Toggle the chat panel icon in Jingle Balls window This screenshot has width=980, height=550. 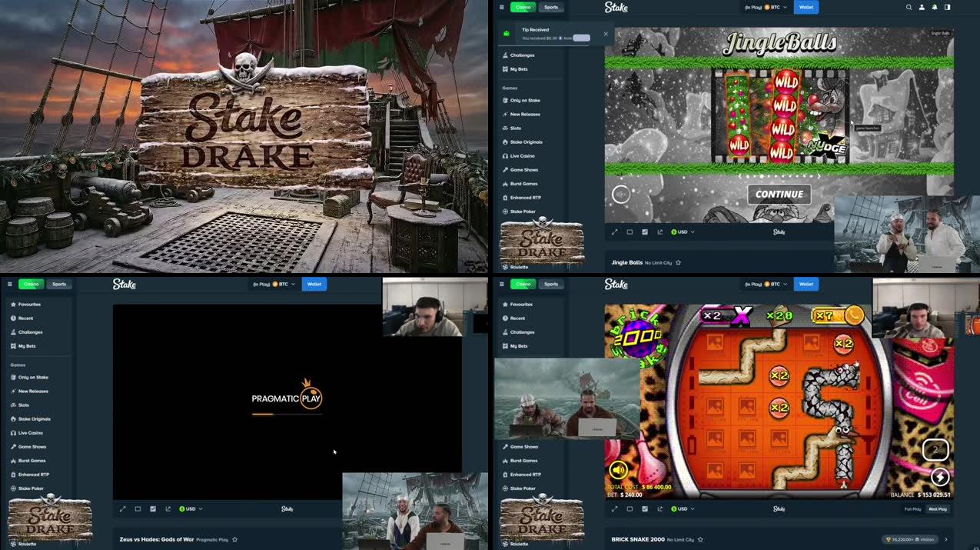(947, 7)
